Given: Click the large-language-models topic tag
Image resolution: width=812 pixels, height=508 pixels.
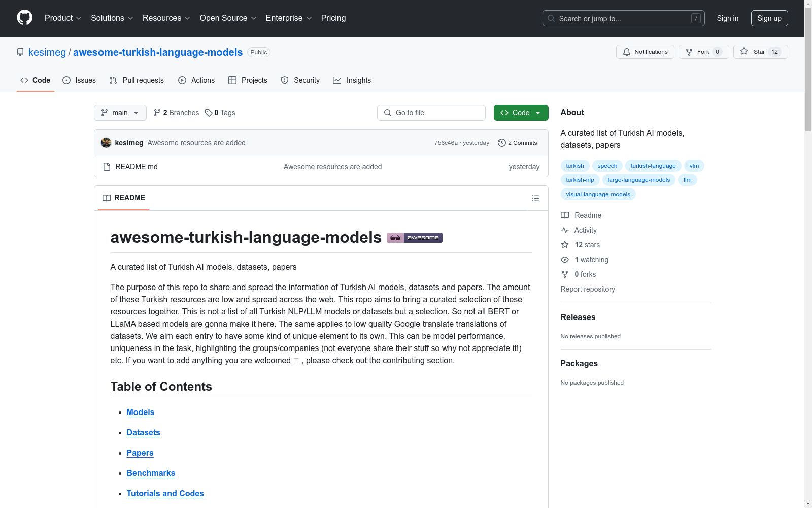Looking at the screenshot, I should (x=639, y=180).
